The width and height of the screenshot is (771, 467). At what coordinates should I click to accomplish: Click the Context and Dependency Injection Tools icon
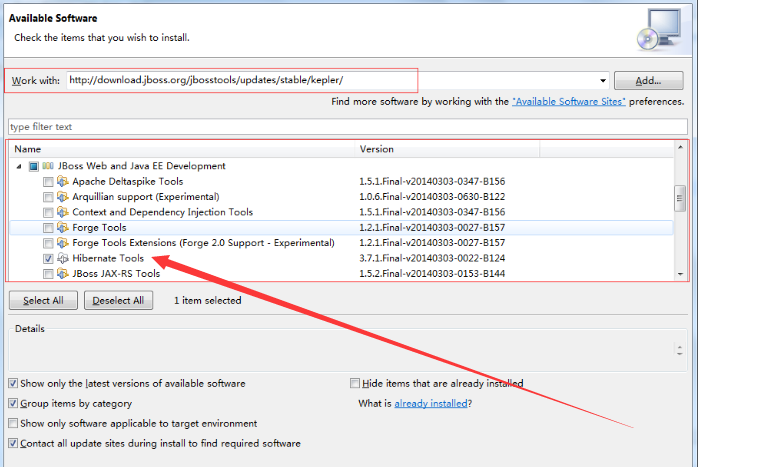[x=63, y=212]
